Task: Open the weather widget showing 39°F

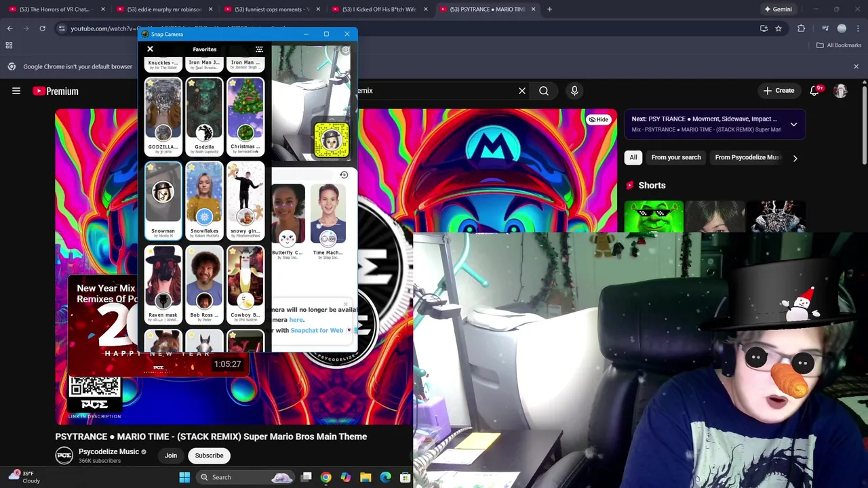Action: pos(24,477)
